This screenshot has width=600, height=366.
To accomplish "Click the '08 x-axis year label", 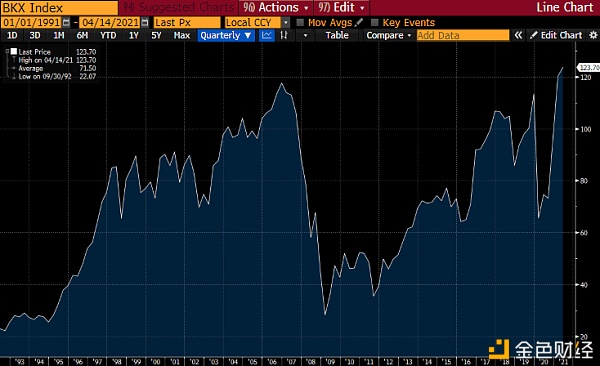I will pos(310,362).
